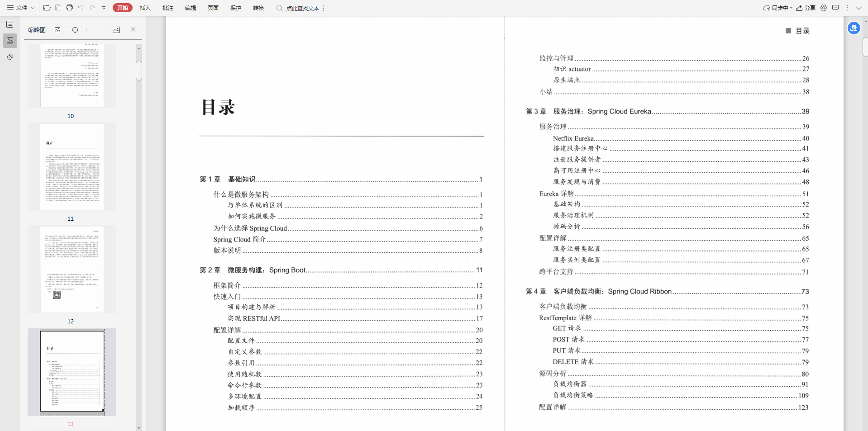The image size is (868, 431).
Task: Select the signature pen tool in sidebar
Action: (10, 57)
